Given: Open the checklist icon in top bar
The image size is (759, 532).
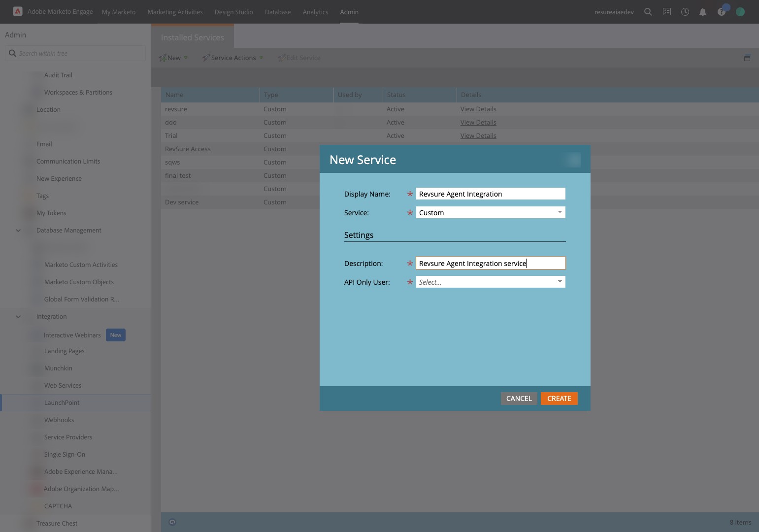Looking at the screenshot, I should coord(666,12).
